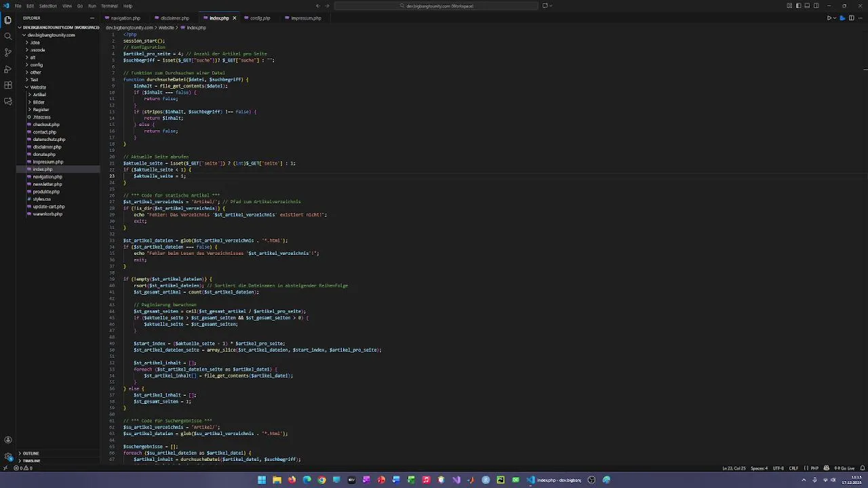Open the Extensions view
Screen dimensions: 868x488
7,85
